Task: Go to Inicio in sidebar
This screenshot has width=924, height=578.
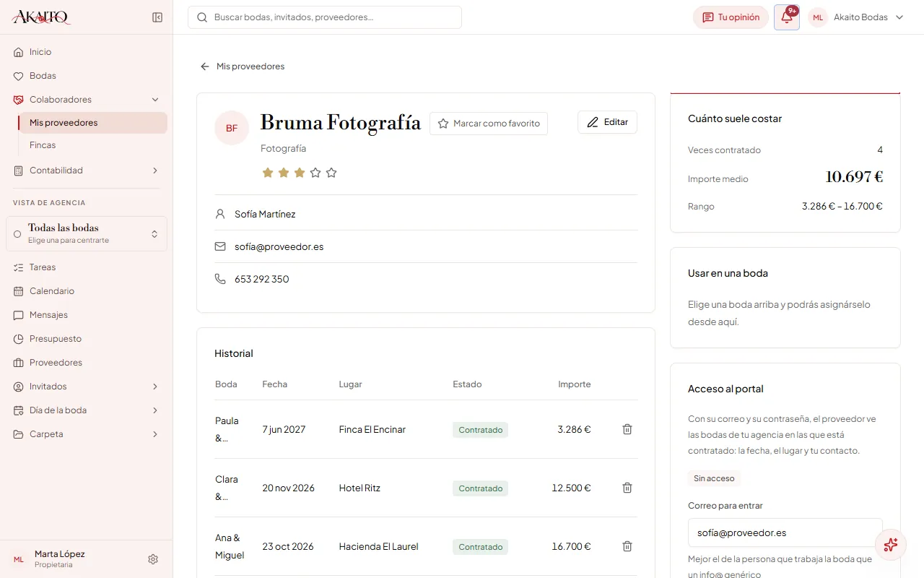Action: coord(87,52)
